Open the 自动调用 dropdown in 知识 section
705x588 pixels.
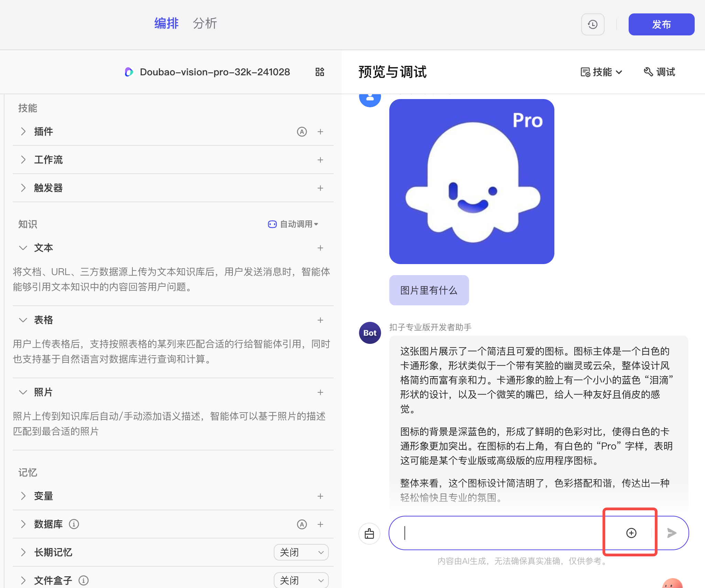tap(293, 224)
